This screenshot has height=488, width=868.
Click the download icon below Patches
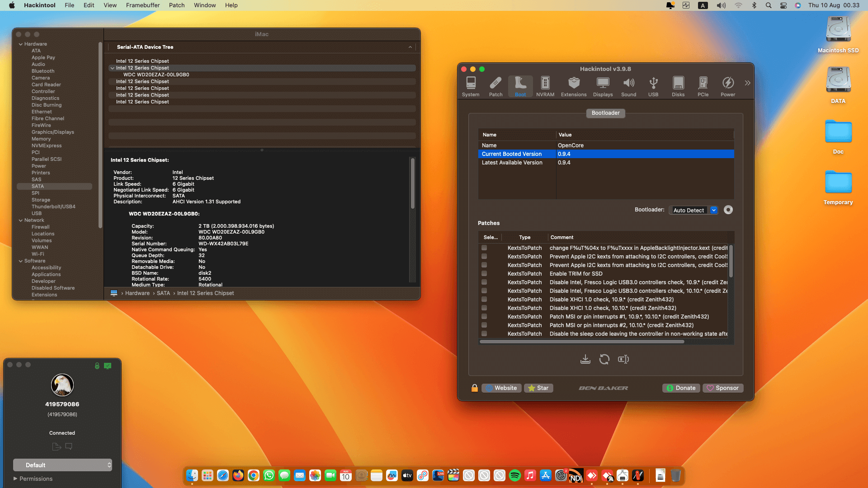pyautogui.click(x=585, y=359)
